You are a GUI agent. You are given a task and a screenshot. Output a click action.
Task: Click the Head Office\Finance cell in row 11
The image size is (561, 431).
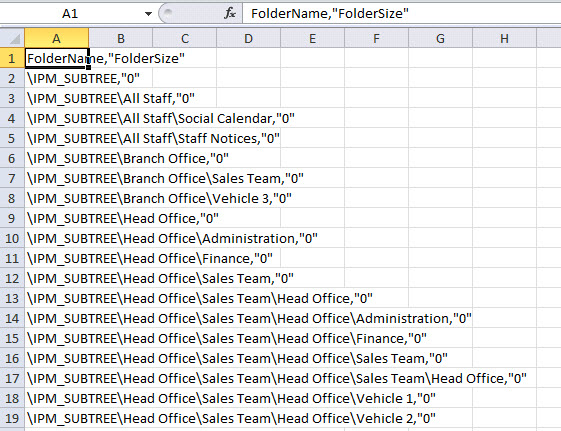tap(57, 259)
